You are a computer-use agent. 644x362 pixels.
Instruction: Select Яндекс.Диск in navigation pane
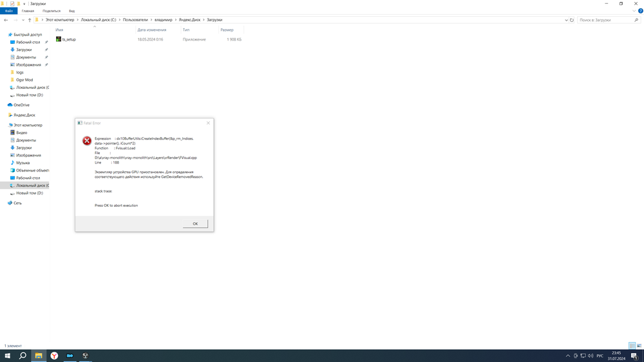click(x=24, y=115)
